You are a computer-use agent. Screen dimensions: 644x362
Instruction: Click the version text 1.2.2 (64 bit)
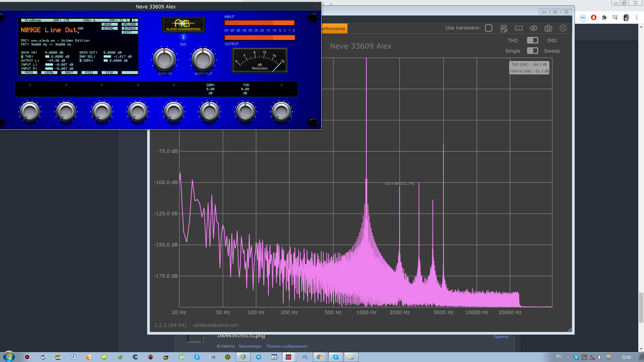pyautogui.click(x=170, y=325)
